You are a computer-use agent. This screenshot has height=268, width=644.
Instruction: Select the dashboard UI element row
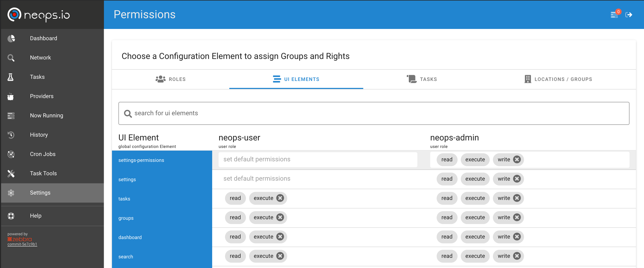point(162,237)
